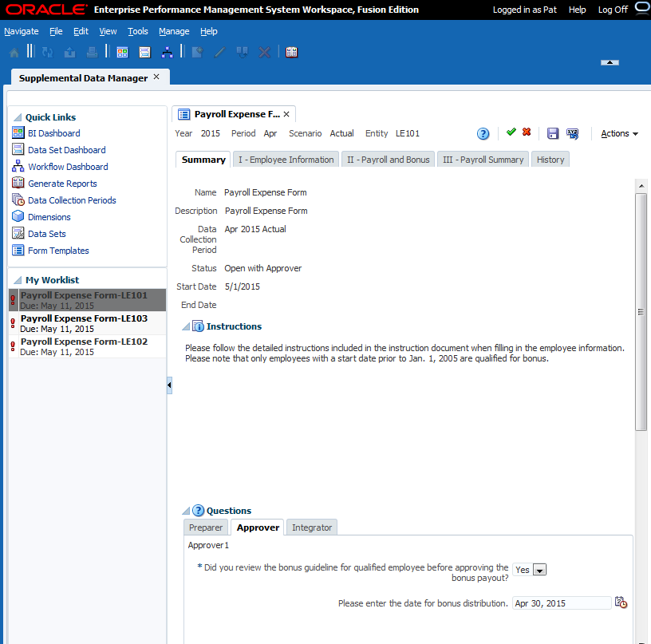The width and height of the screenshot is (651, 644).
Task: Open the File menu
Action: pyautogui.click(x=56, y=31)
